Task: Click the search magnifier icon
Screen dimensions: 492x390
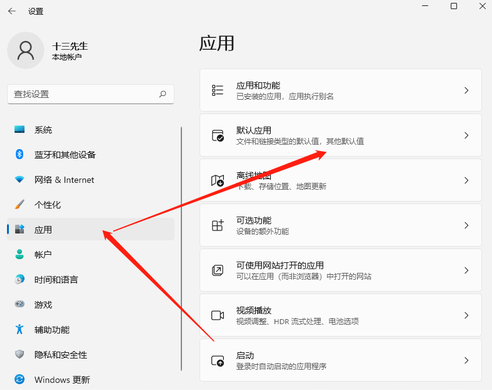Action: point(163,94)
